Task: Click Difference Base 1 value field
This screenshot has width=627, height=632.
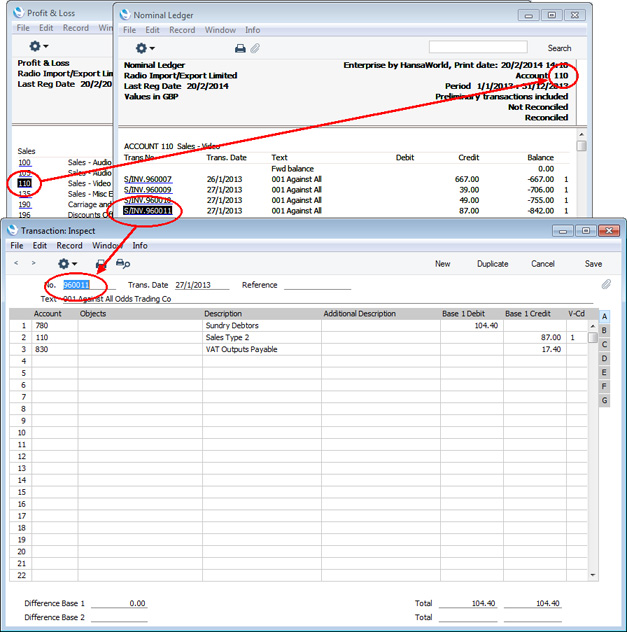Action: click(x=119, y=603)
